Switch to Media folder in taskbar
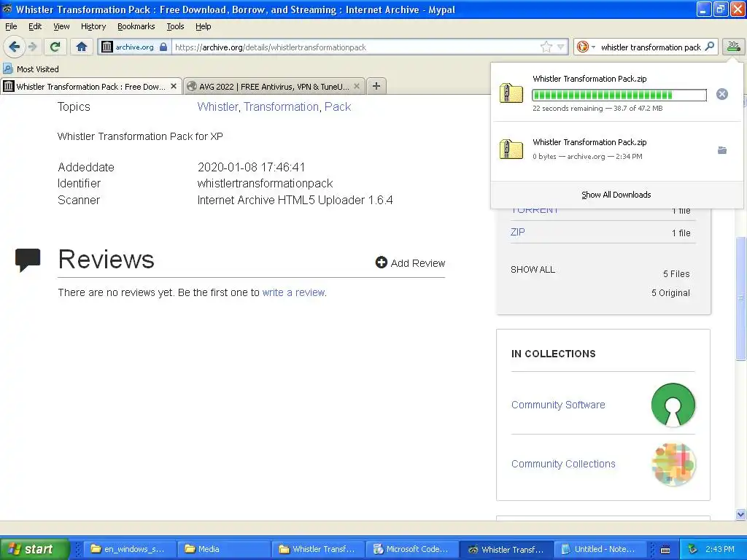The image size is (747, 560). [x=223, y=549]
